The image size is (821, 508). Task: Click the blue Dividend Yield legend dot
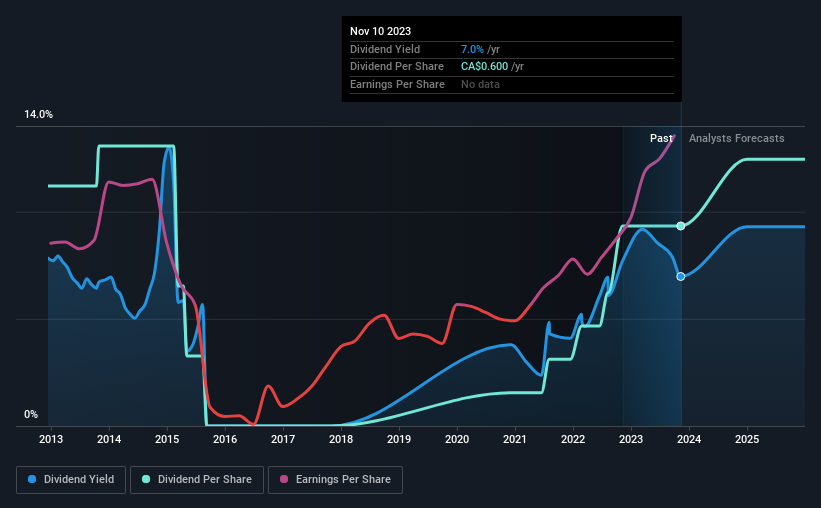click(32, 479)
